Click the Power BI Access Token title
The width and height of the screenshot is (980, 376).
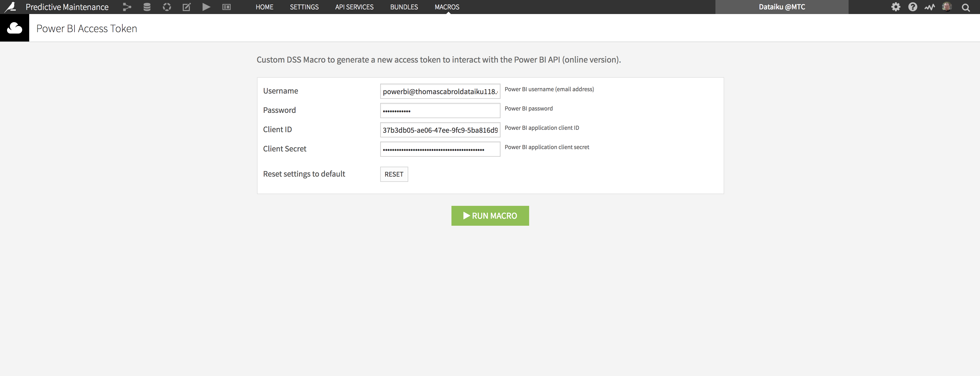(x=87, y=29)
